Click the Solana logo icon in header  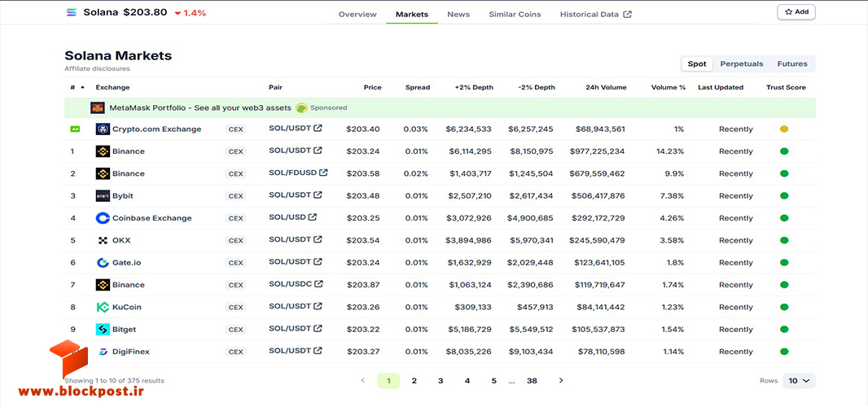click(72, 13)
